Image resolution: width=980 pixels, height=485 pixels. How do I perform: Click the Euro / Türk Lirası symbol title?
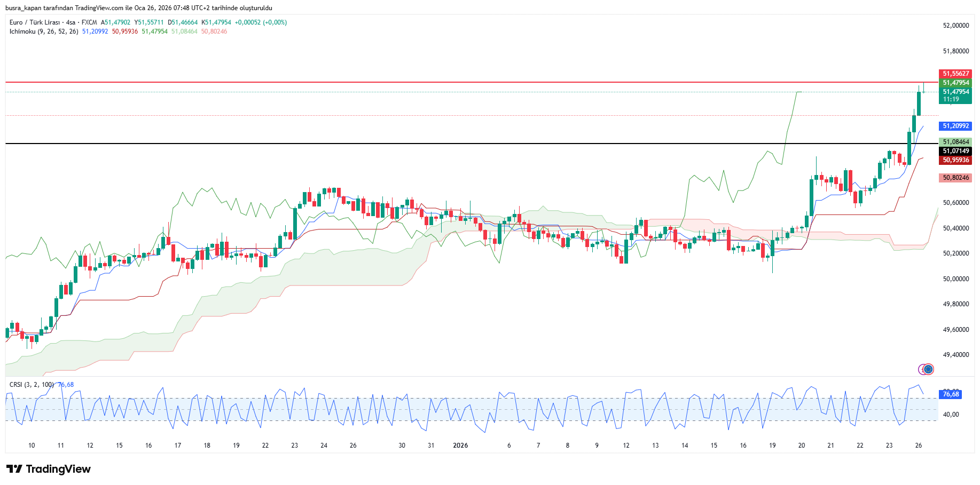pyautogui.click(x=34, y=22)
